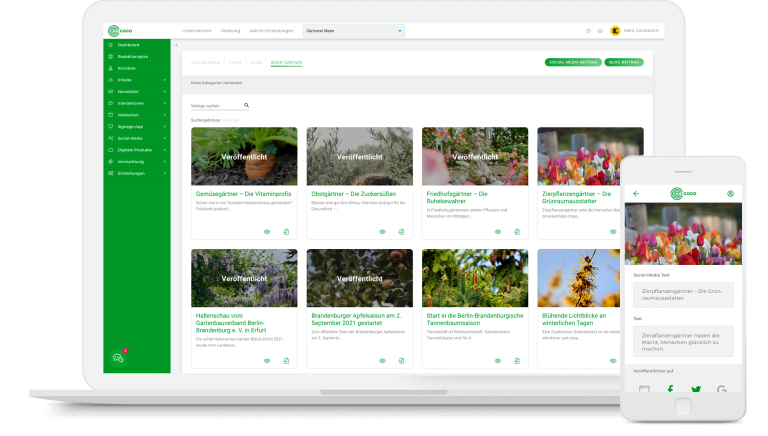Open the Dashboard from the sidebar
This screenshot has height=436, width=768.
(x=128, y=45)
